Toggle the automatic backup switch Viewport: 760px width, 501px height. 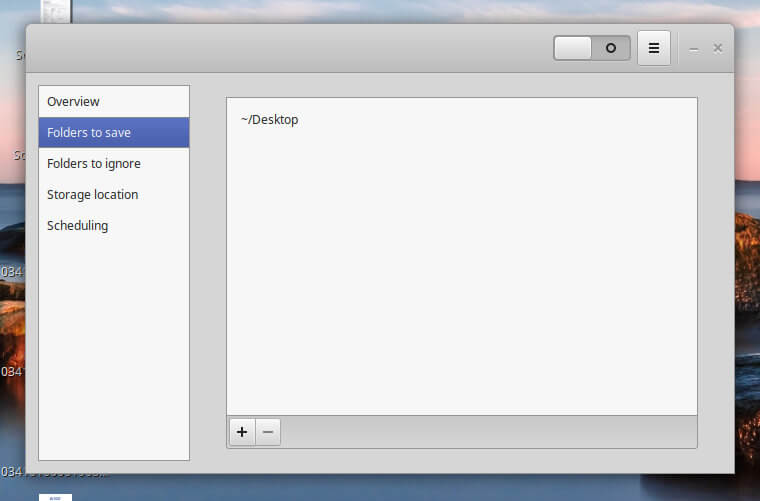(x=592, y=48)
